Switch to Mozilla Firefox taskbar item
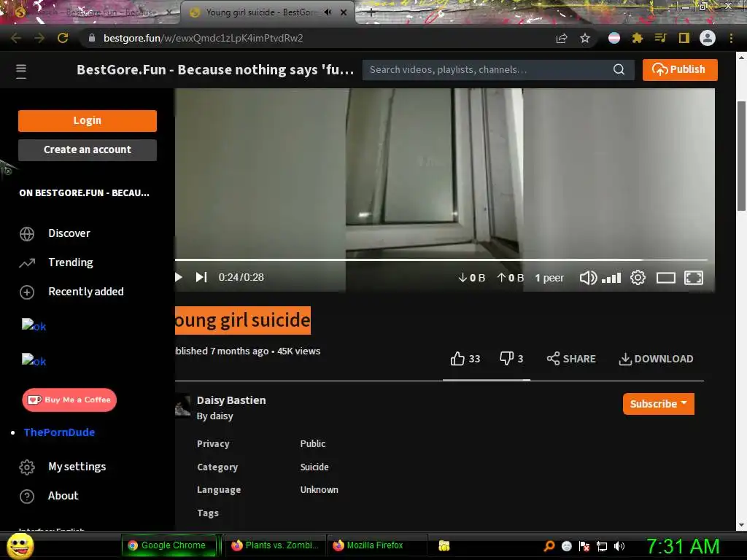The height and width of the screenshot is (560, 747). coord(376,545)
